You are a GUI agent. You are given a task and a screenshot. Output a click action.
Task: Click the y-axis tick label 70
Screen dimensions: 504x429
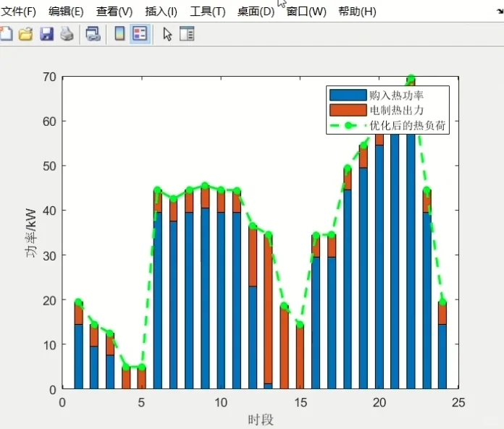tap(49, 77)
